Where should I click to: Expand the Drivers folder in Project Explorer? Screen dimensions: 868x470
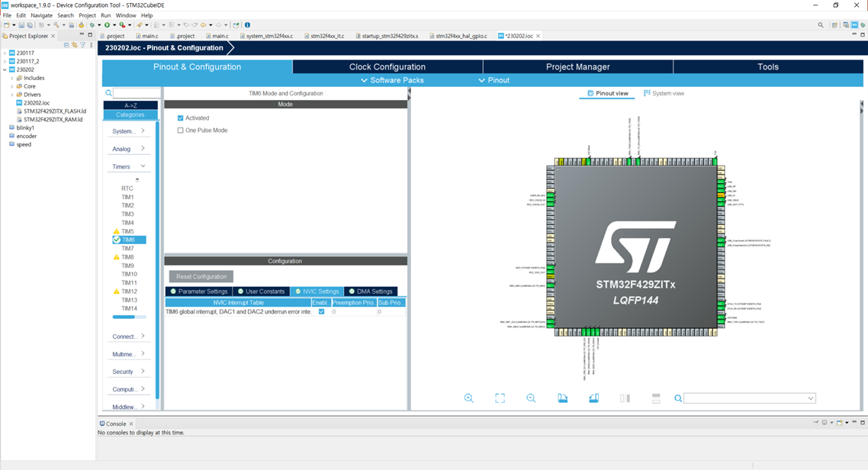(x=12, y=95)
